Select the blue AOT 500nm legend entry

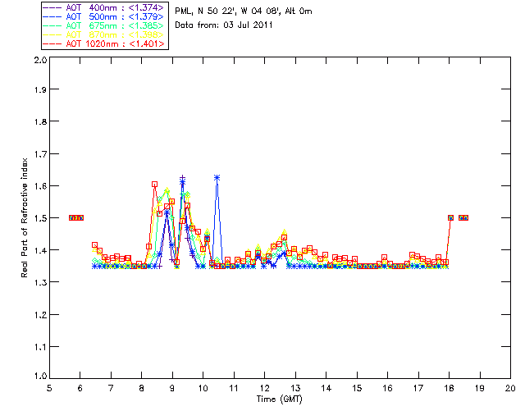tap(103, 16)
